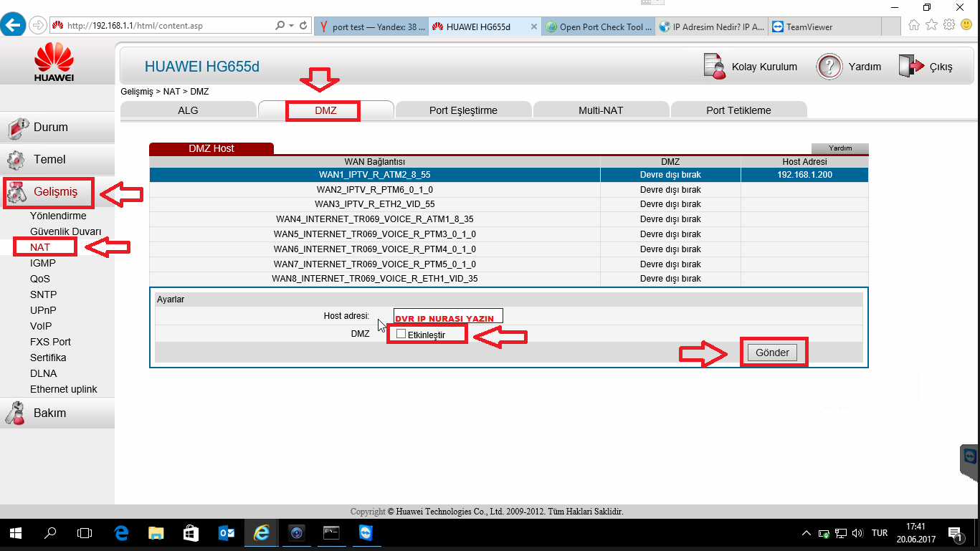
Task: Switch to the TeamViewer browser tab
Action: click(x=824, y=27)
